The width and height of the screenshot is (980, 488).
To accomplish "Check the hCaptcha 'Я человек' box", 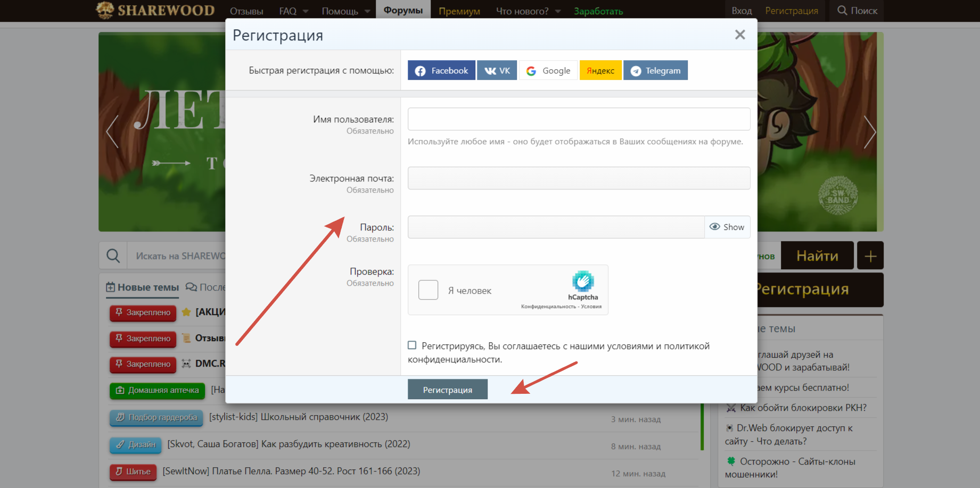I will pos(428,290).
